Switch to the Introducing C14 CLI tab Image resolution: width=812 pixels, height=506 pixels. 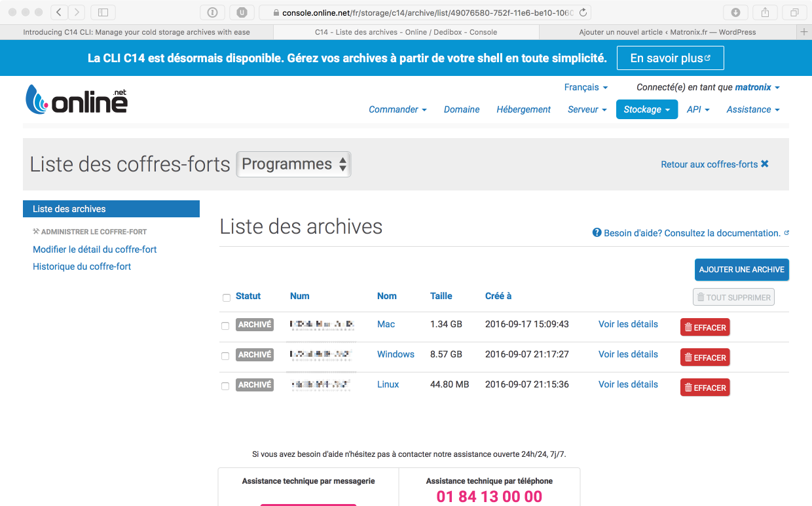(x=136, y=31)
